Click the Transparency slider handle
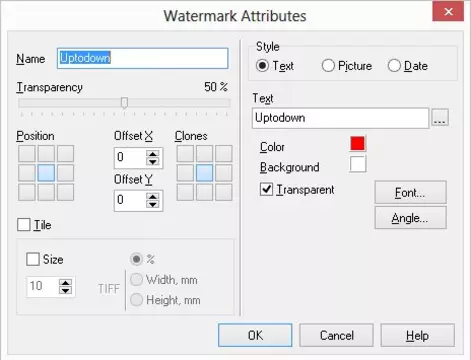 [124, 103]
